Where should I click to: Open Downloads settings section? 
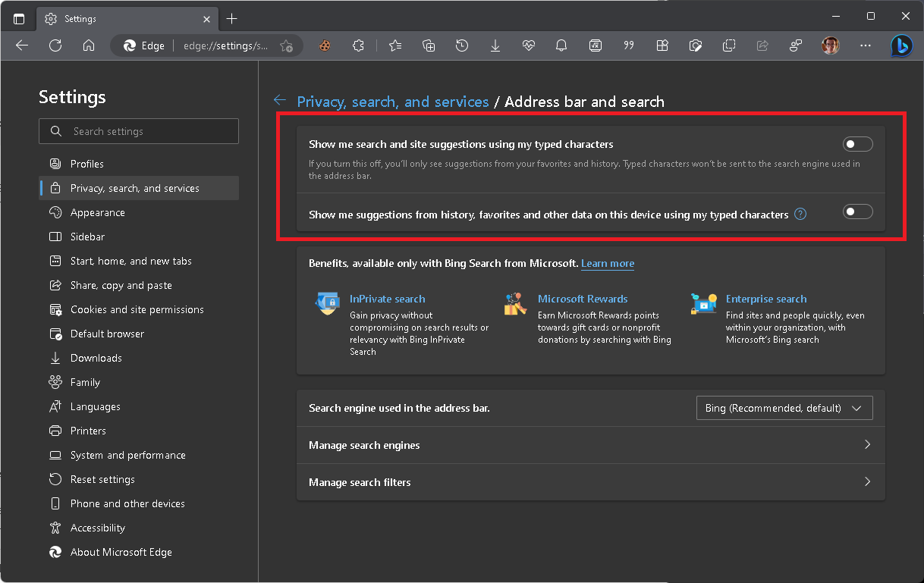(139, 358)
